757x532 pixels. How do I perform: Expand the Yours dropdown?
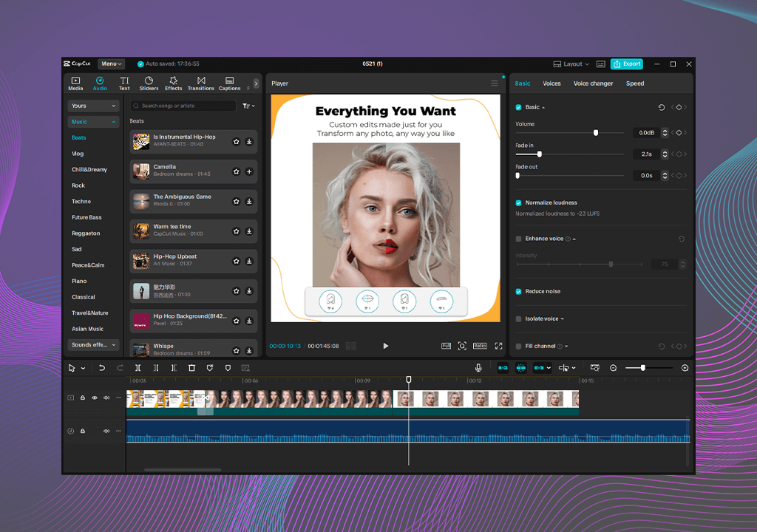93,106
